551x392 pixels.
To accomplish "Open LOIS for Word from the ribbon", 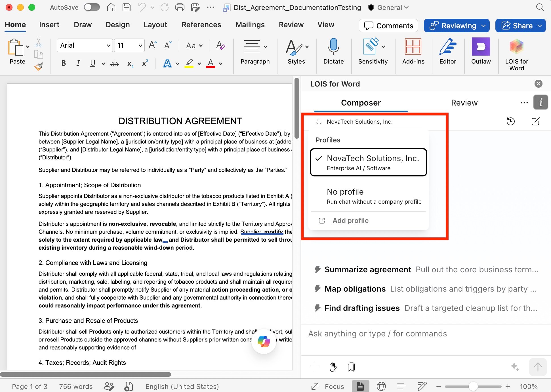I will click(x=517, y=55).
